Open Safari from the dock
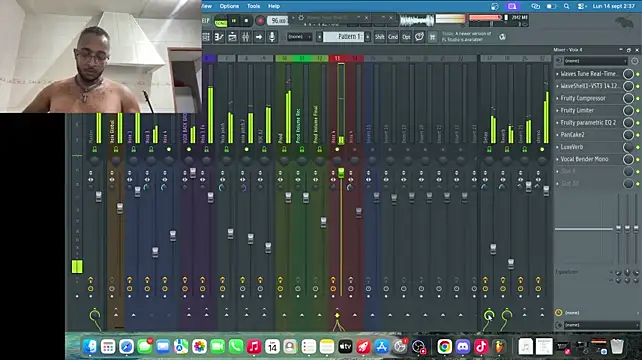Image resolution: width=642 pixels, height=360 pixels. coord(127,347)
